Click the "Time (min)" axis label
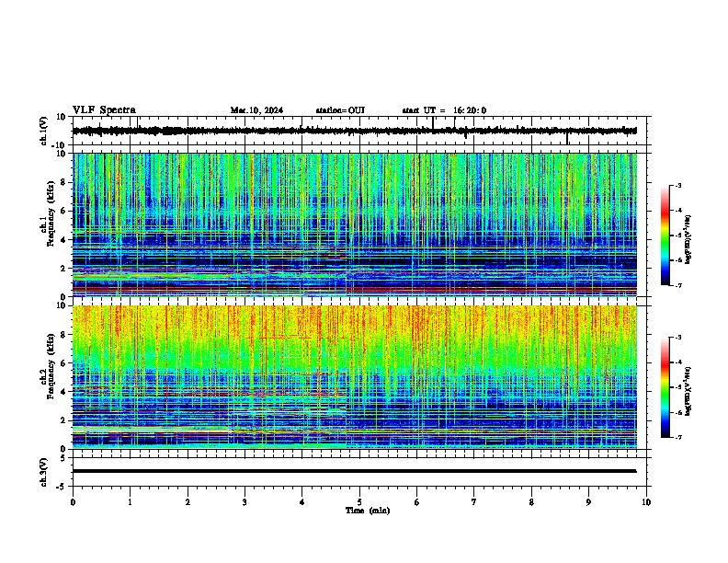 [368, 511]
